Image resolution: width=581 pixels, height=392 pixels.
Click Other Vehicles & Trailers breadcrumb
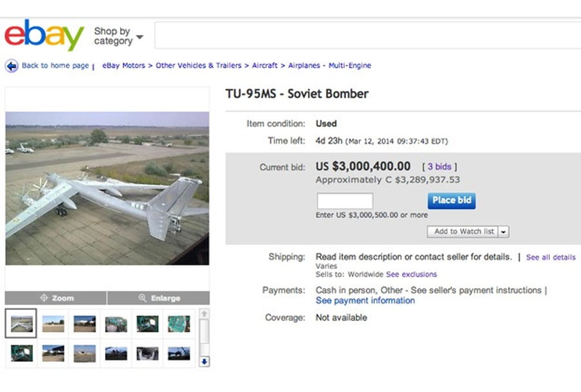coord(198,66)
